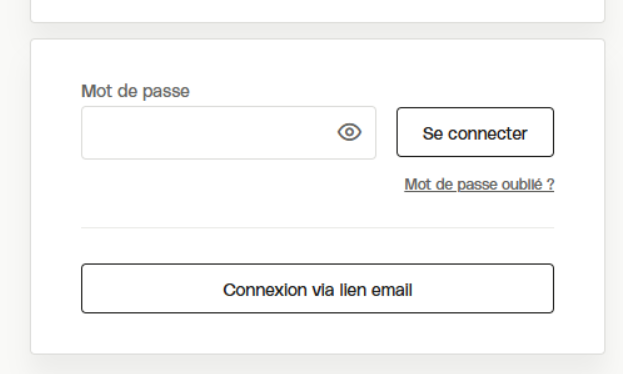The image size is (623, 374).
Task: Choose Connexion via lien email
Action: tap(317, 289)
